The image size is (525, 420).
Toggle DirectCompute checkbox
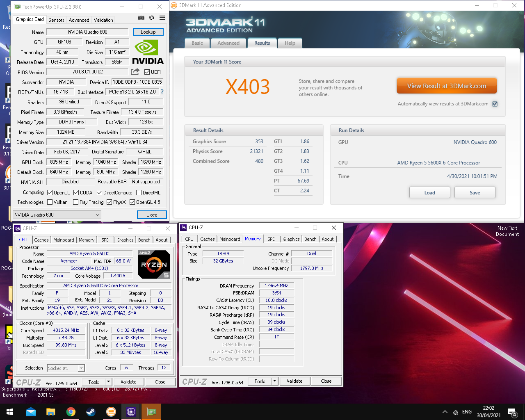tap(100, 193)
